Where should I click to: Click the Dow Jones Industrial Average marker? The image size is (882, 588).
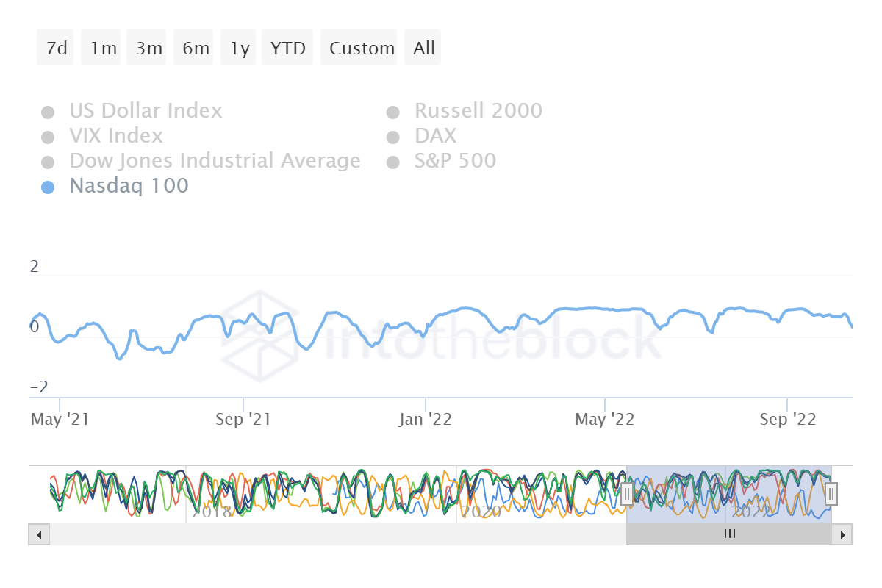[x=48, y=161]
